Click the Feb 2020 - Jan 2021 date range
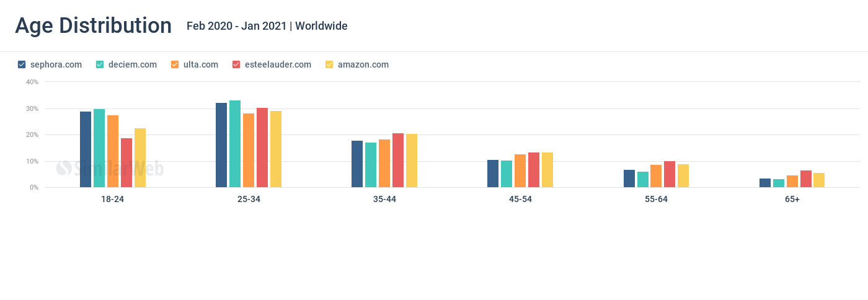Viewport: 868px width, 300px height. [x=237, y=26]
